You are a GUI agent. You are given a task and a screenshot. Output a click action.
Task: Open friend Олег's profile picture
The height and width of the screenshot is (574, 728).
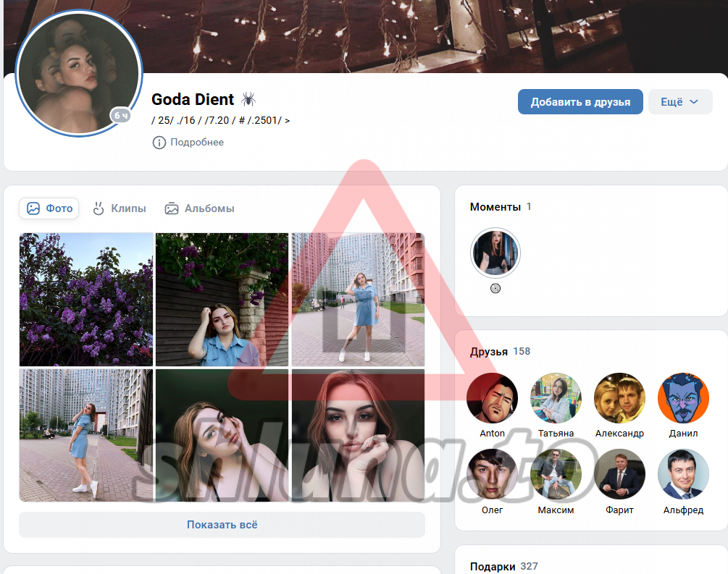click(x=493, y=474)
